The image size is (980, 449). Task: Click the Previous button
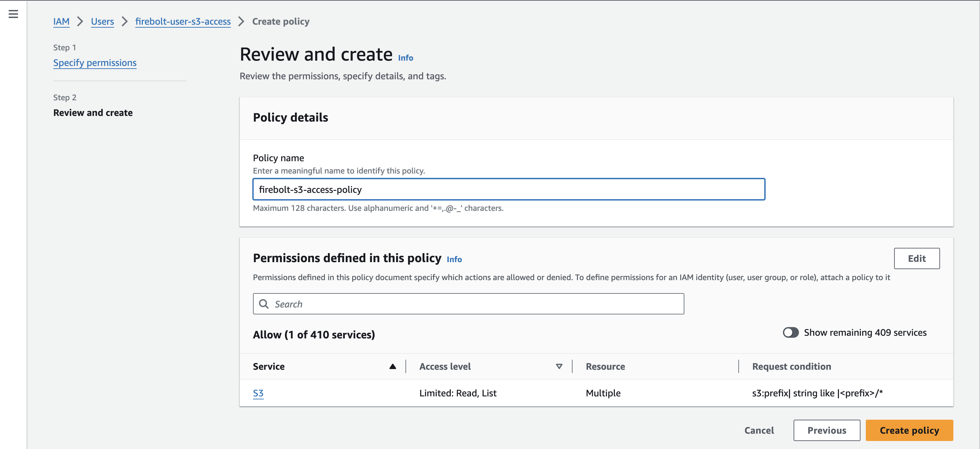826,430
